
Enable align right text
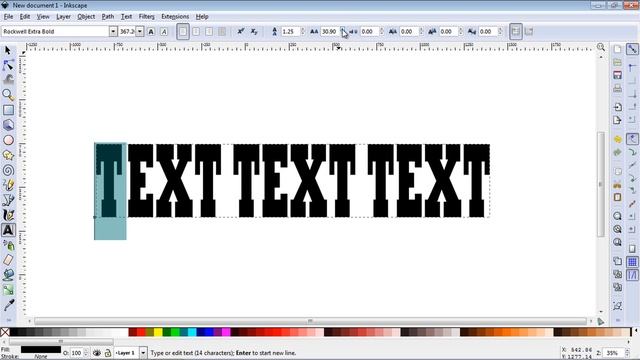[x=209, y=31]
